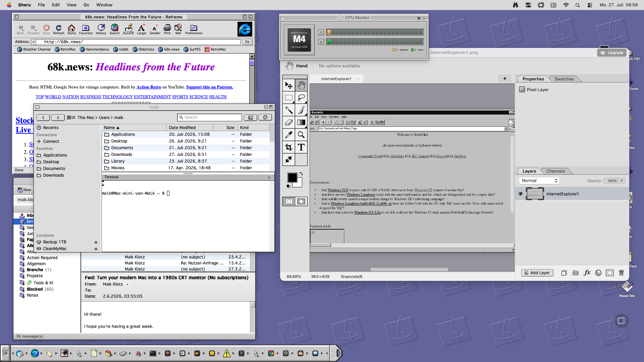This screenshot has width=644, height=362.
Task: Toggle the file browser view mode button
Action: point(71,118)
